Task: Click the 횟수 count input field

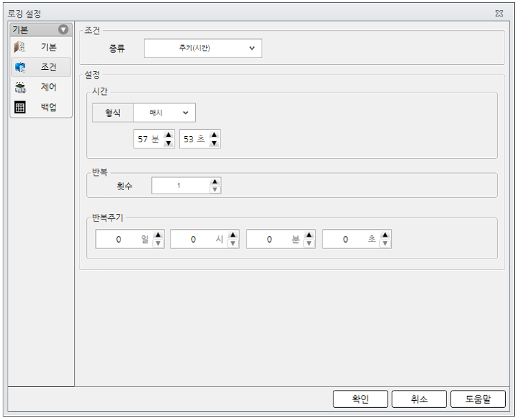Action: coord(181,185)
